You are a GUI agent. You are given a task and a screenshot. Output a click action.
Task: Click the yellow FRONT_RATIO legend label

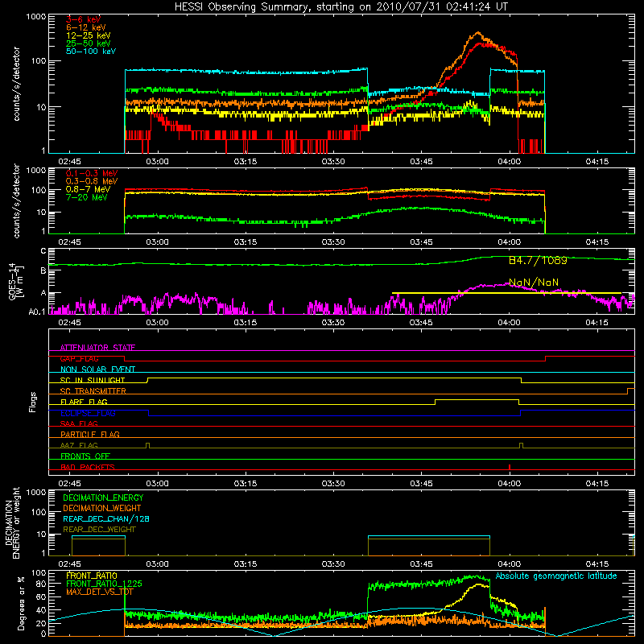pos(92,576)
